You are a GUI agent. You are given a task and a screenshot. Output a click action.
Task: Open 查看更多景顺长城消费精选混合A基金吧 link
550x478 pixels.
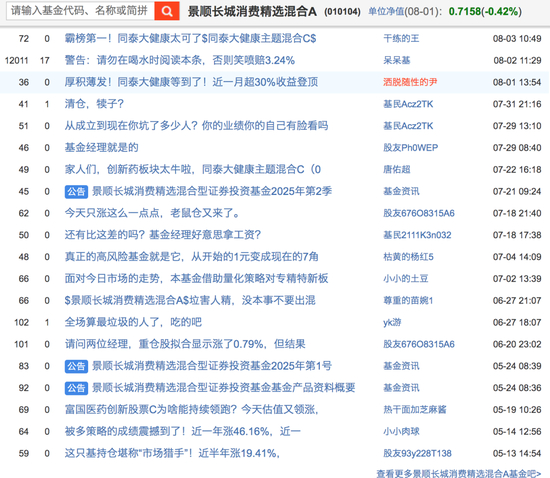(x=459, y=473)
